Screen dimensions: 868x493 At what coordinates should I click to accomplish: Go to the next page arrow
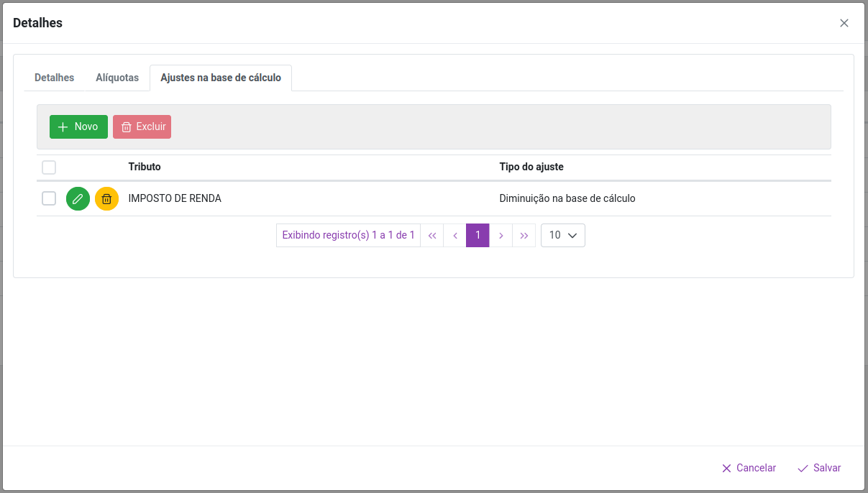pos(501,236)
